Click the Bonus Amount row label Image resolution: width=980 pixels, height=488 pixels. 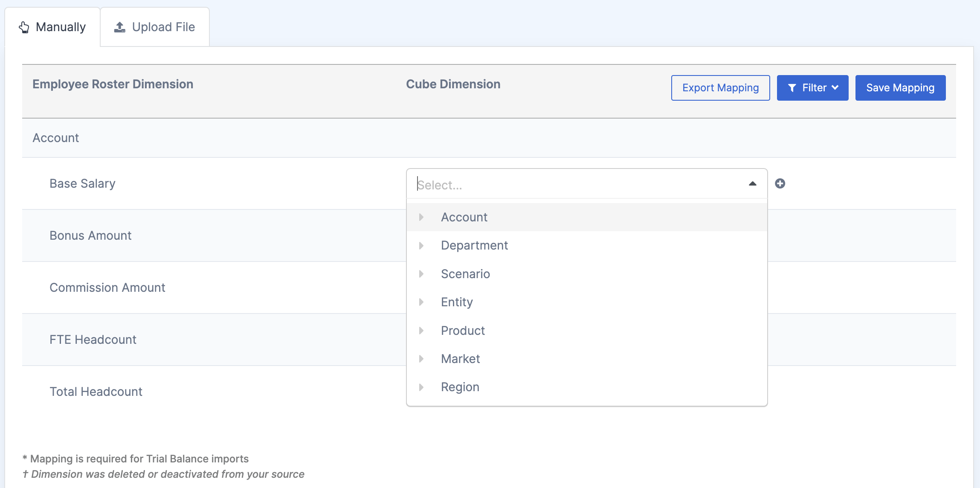coord(90,235)
